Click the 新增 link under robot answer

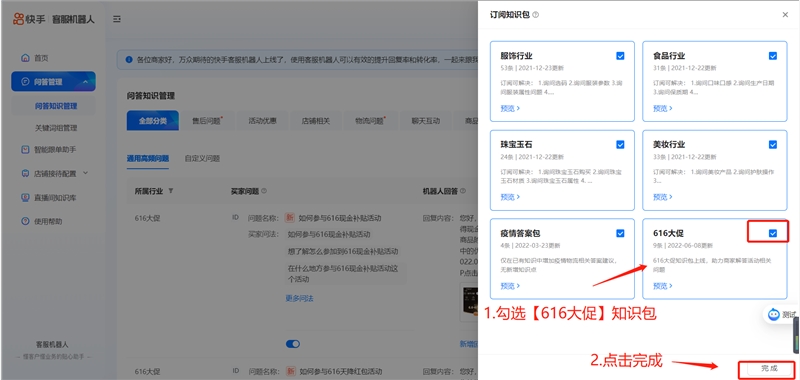468,344
